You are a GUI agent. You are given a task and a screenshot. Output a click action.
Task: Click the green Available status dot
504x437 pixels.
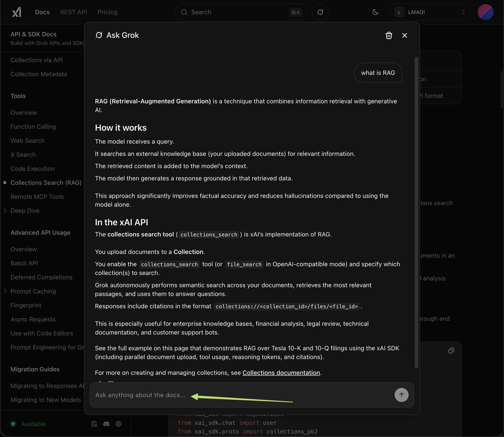pos(13,424)
